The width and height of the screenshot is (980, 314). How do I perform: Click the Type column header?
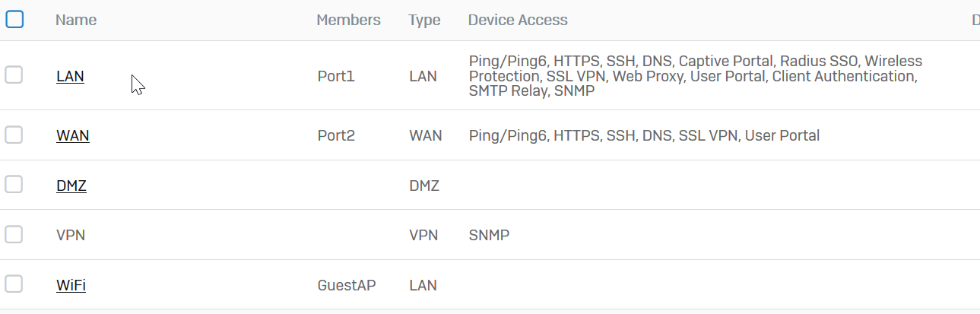coord(424,21)
